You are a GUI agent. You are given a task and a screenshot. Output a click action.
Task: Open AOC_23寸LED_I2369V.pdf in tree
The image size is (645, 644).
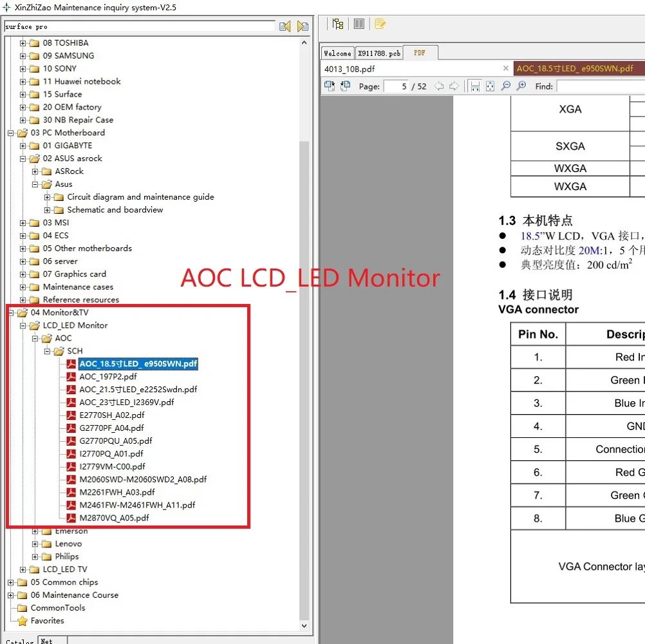pyautogui.click(x=127, y=402)
